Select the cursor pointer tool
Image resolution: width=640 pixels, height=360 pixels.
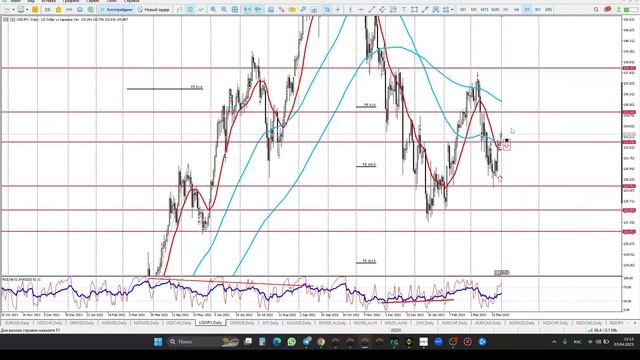point(327,9)
